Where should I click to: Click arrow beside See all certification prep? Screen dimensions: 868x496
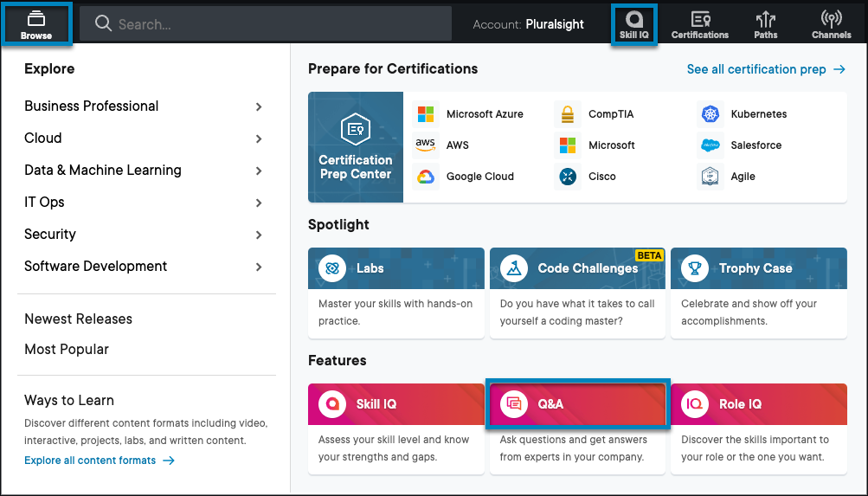click(x=839, y=69)
